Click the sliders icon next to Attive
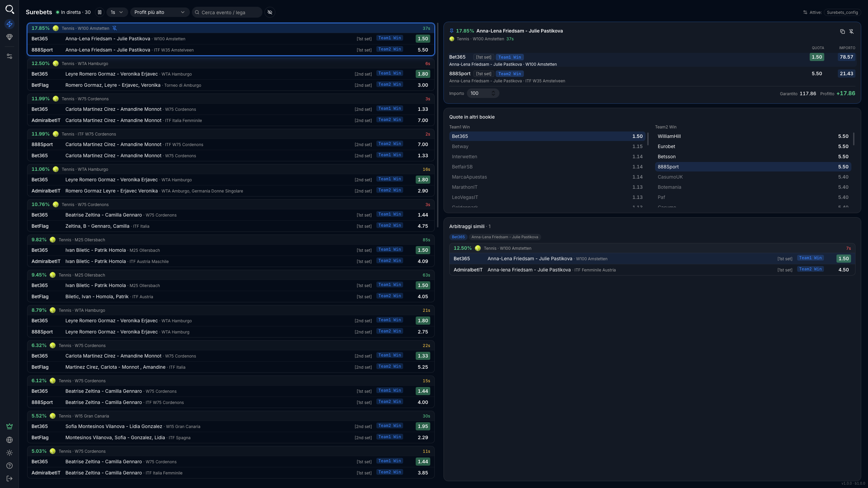Image resolution: width=868 pixels, height=488 pixels. 805,12
